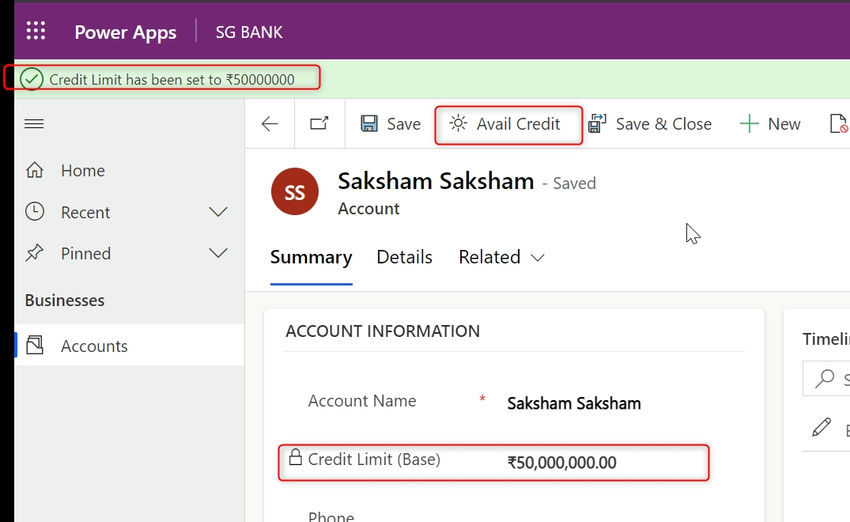Open record in new window icon
850x522 pixels.
coord(319,124)
